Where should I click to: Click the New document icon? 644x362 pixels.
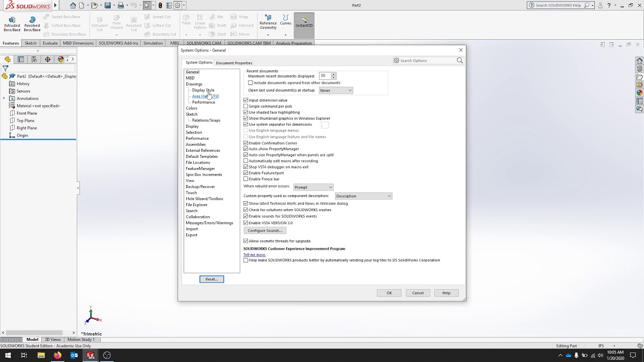coord(82,6)
